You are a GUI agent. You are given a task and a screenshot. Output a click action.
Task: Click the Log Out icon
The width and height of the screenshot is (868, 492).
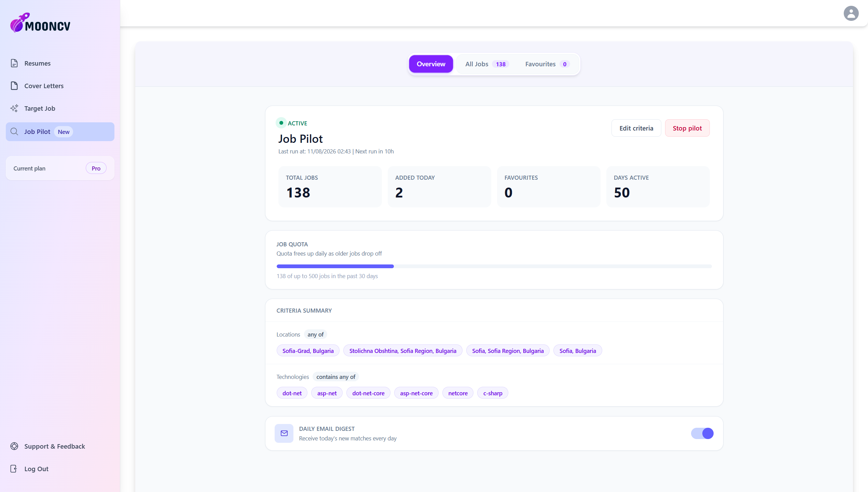coord(14,469)
